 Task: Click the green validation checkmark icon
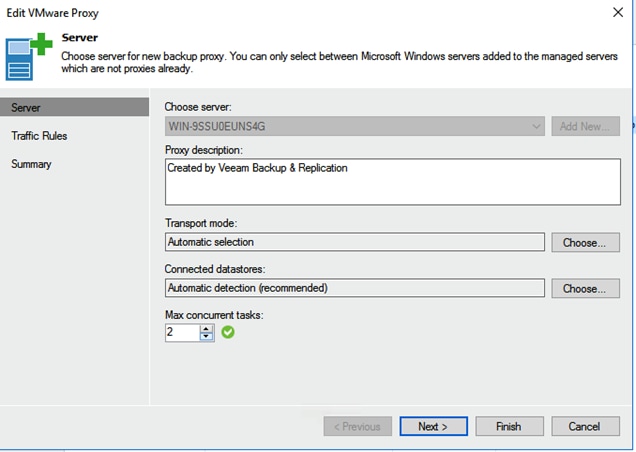tap(228, 332)
